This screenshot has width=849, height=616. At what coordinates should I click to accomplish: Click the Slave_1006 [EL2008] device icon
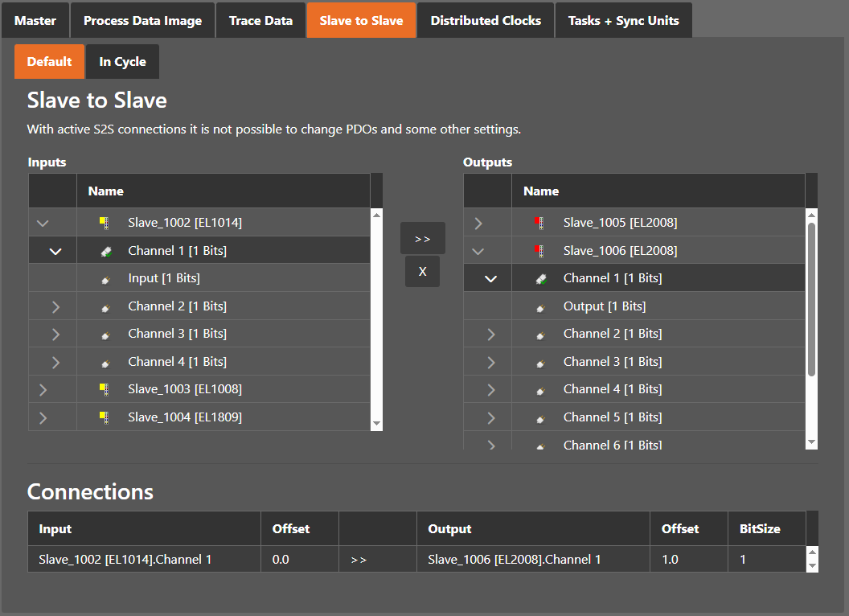click(x=539, y=251)
